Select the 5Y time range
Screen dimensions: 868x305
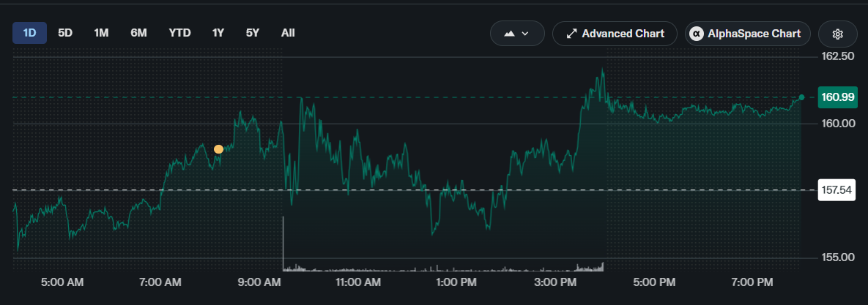point(253,33)
